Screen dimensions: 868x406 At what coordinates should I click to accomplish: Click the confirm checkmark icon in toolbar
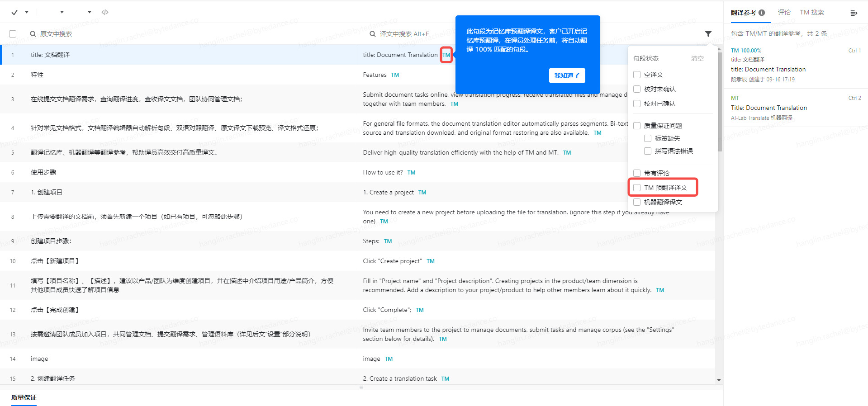14,12
